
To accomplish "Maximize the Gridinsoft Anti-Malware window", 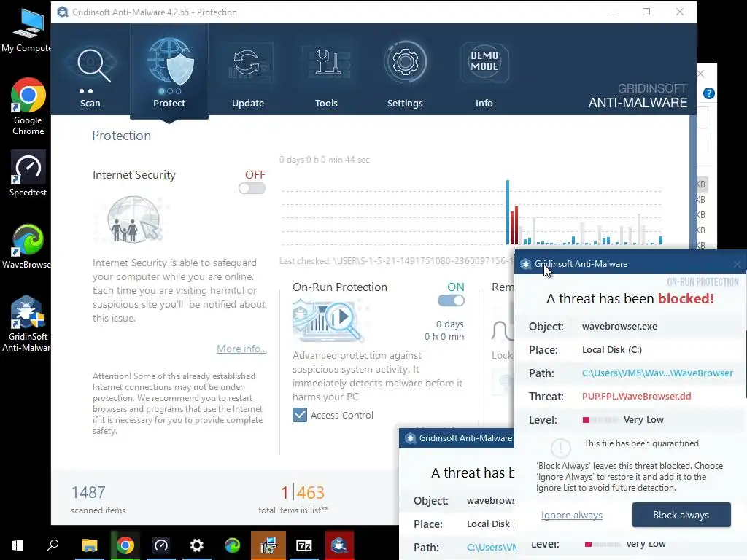I will (646, 12).
